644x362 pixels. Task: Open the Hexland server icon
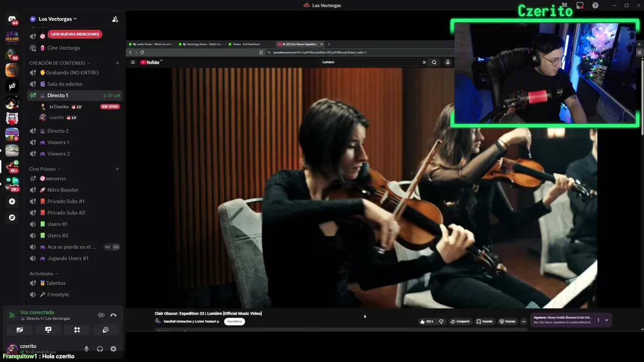[x=12, y=37]
